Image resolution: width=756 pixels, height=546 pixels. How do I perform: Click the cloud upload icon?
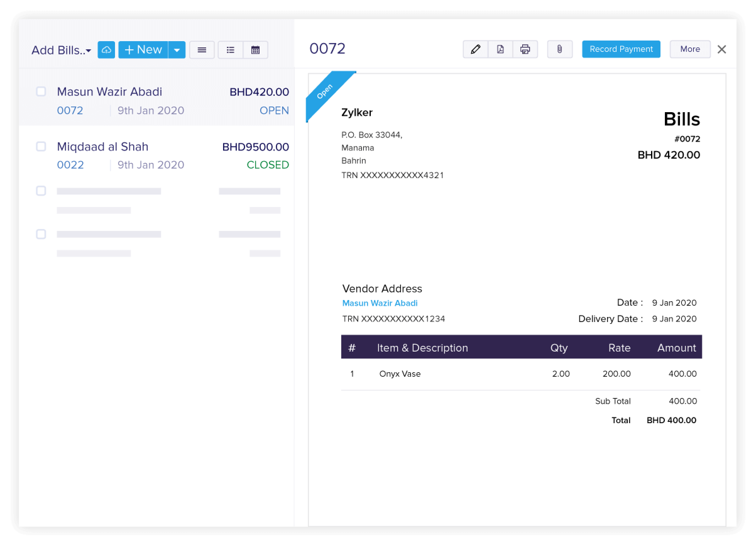[x=106, y=49]
